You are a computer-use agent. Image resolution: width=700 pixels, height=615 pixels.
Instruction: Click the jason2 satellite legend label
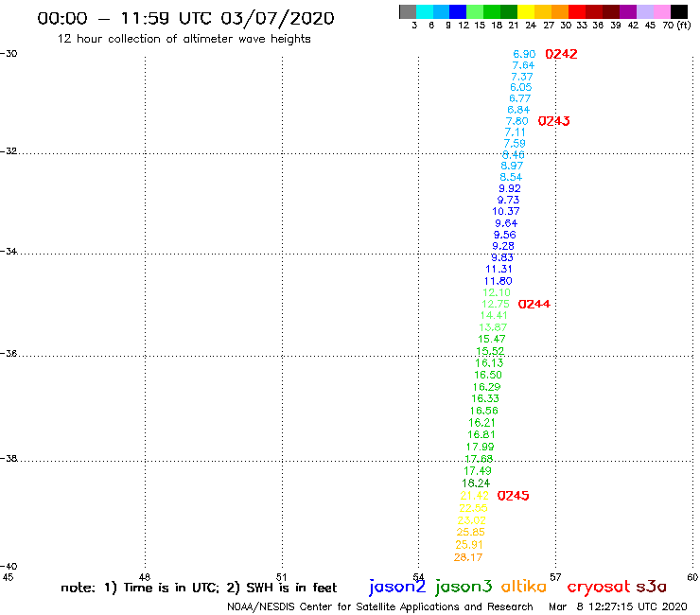click(397, 587)
